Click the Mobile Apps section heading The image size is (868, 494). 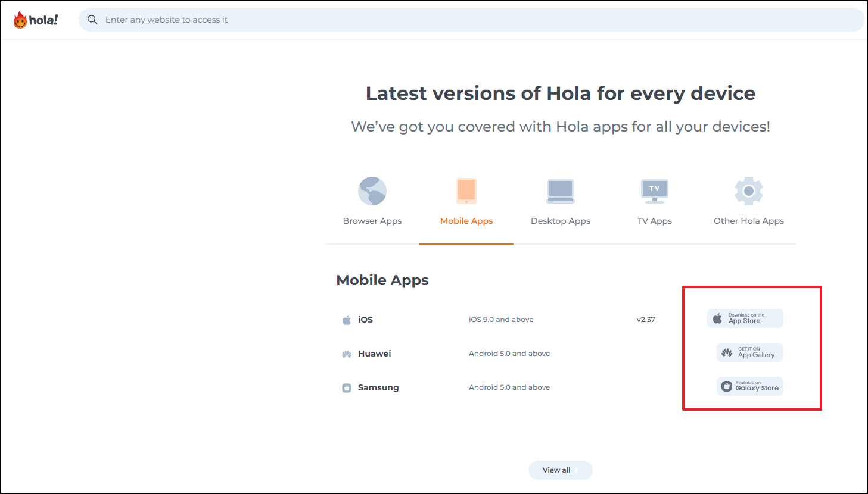(382, 280)
